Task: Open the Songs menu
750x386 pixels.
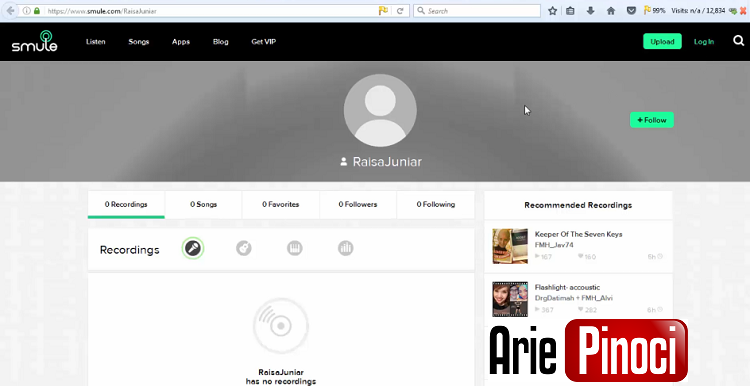Action: 139,42
